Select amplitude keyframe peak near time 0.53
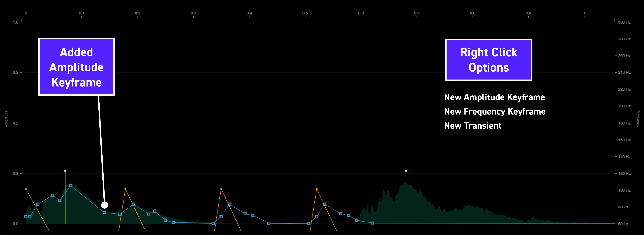 point(325,204)
